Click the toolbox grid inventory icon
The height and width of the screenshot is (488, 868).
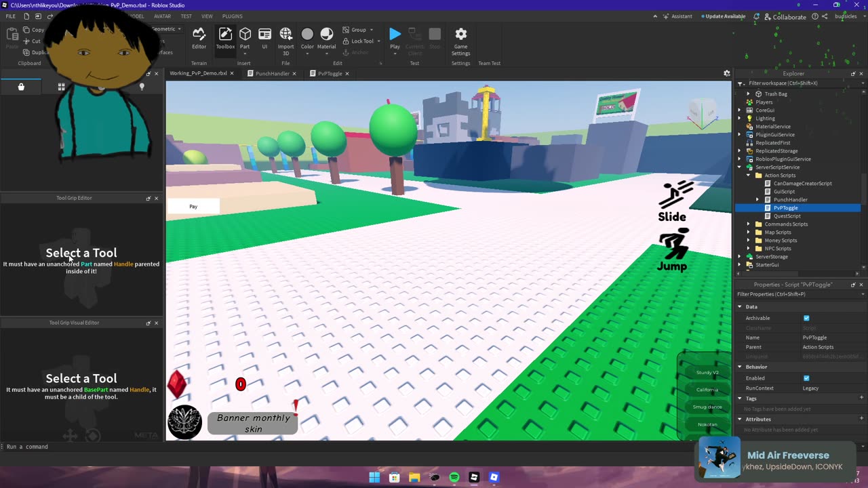pyautogui.click(x=61, y=87)
